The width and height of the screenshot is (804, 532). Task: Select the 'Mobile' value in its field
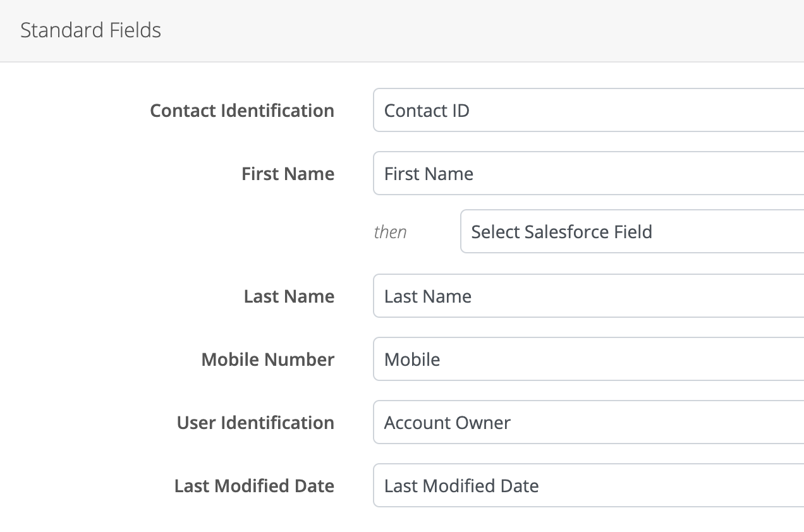(412, 360)
